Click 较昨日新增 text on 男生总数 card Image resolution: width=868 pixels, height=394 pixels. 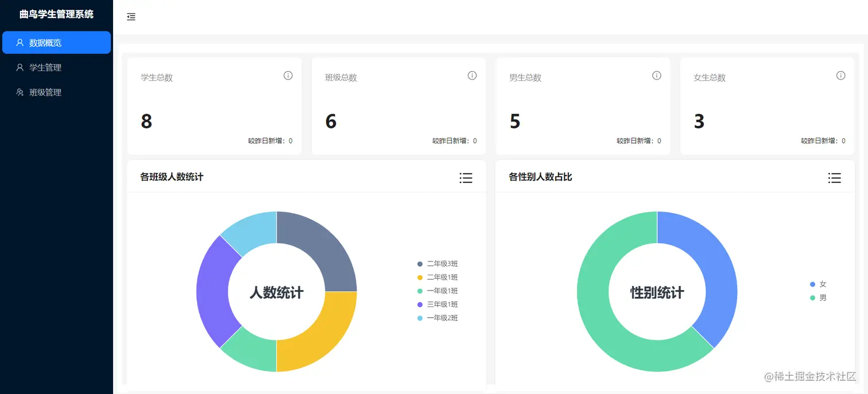click(x=639, y=141)
